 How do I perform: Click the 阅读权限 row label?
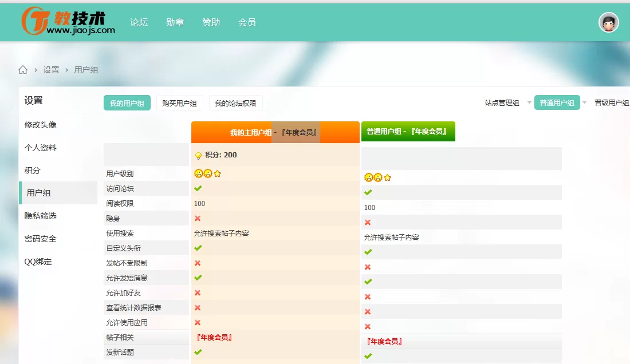[120, 204]
